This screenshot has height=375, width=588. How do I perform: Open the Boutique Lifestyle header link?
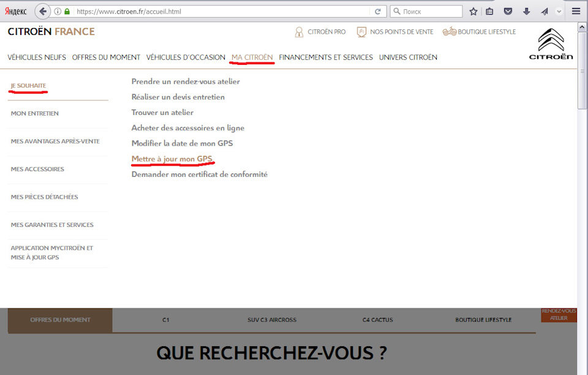[487, 32]
